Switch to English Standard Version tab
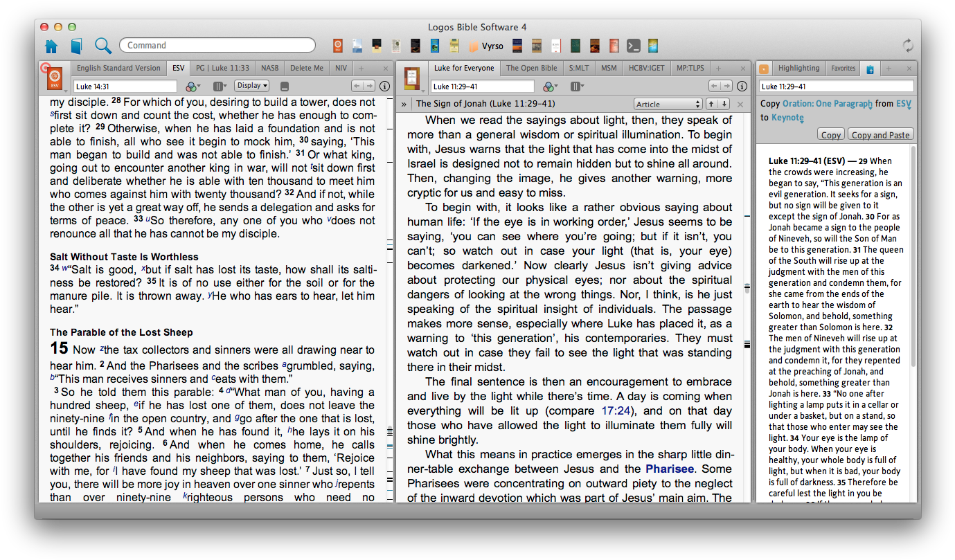 (x=118, y=68)
